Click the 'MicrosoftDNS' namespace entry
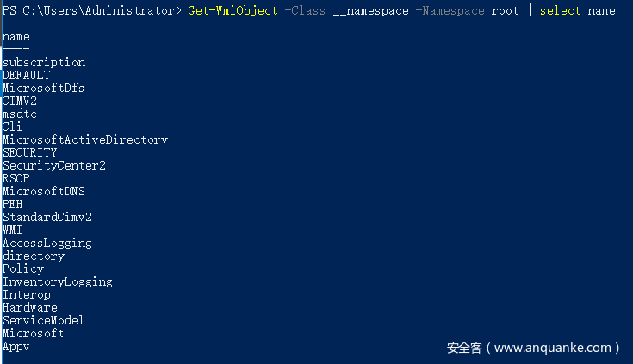 pyautogui.click(x=44, y=191)
